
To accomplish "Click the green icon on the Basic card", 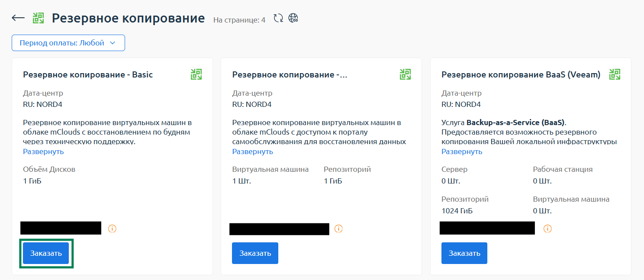I will (196, 74).
